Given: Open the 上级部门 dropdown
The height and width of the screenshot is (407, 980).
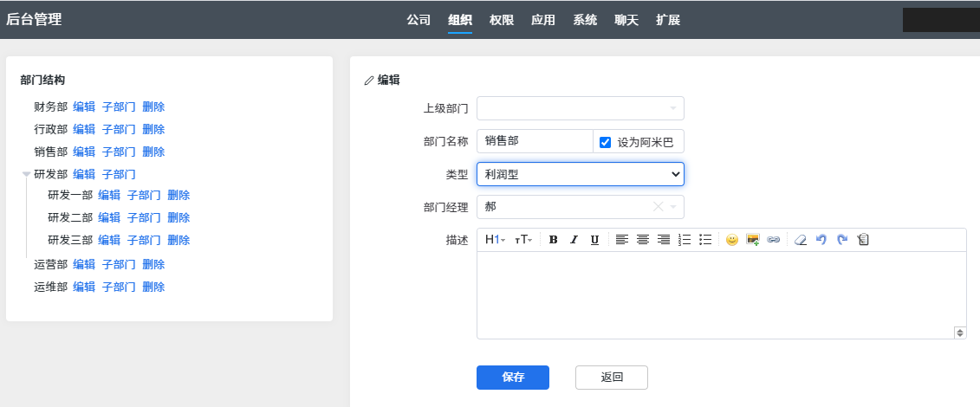Looking at the screenshot, I should coord(580,108).
